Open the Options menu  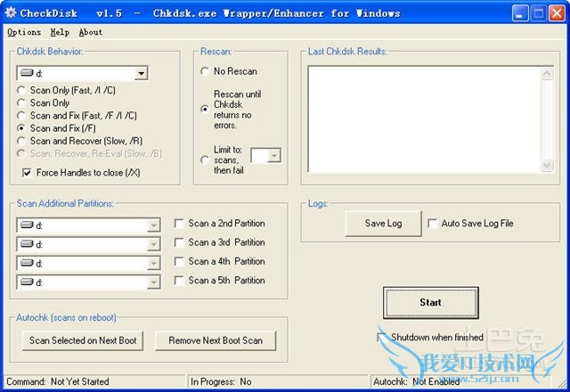pos(24,32)
